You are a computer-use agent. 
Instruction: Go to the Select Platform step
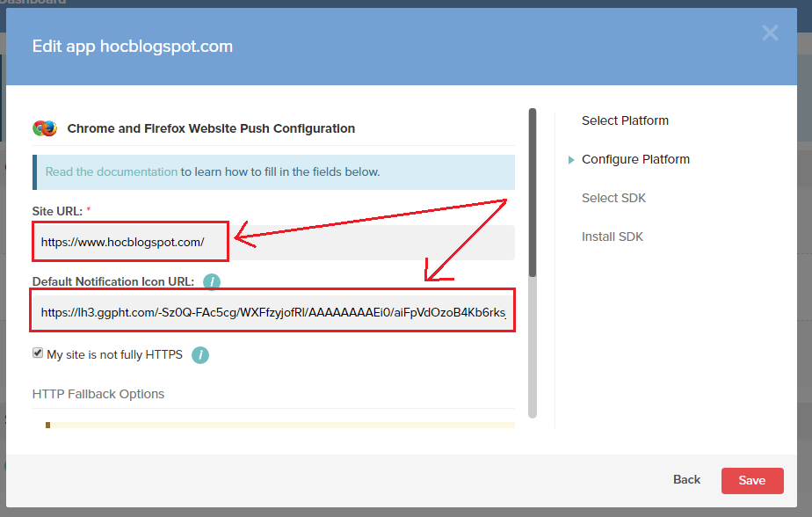click(625, 120)
